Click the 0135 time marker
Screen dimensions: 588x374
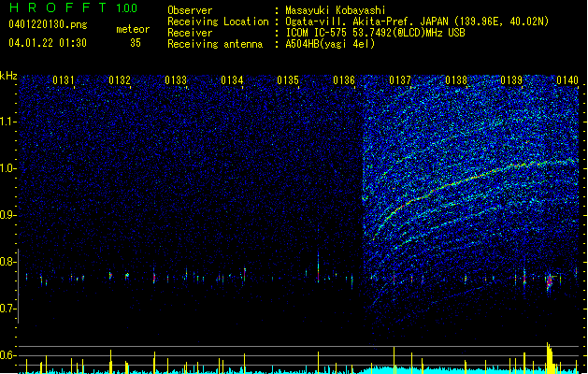[288, 80]
